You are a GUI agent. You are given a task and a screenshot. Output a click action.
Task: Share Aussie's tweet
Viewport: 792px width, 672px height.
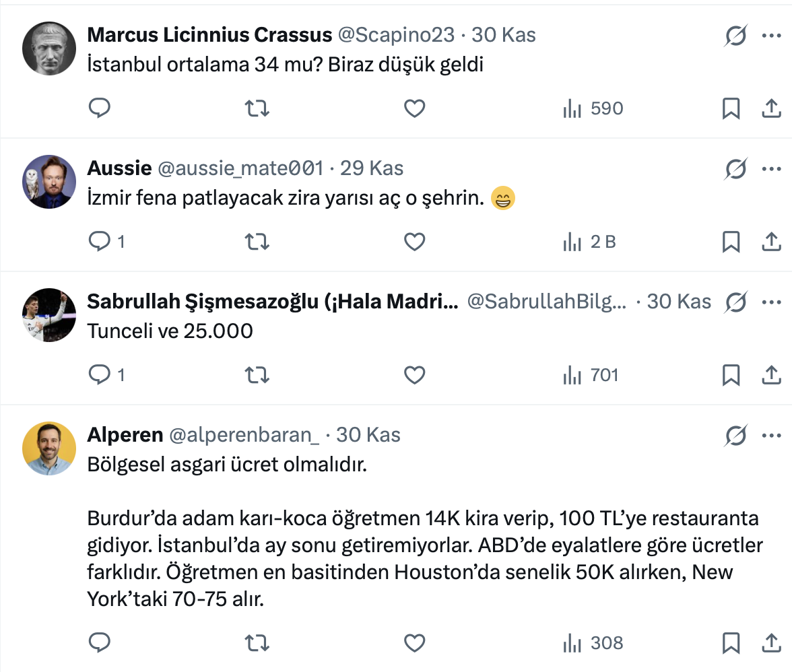[x=771, y=242]
